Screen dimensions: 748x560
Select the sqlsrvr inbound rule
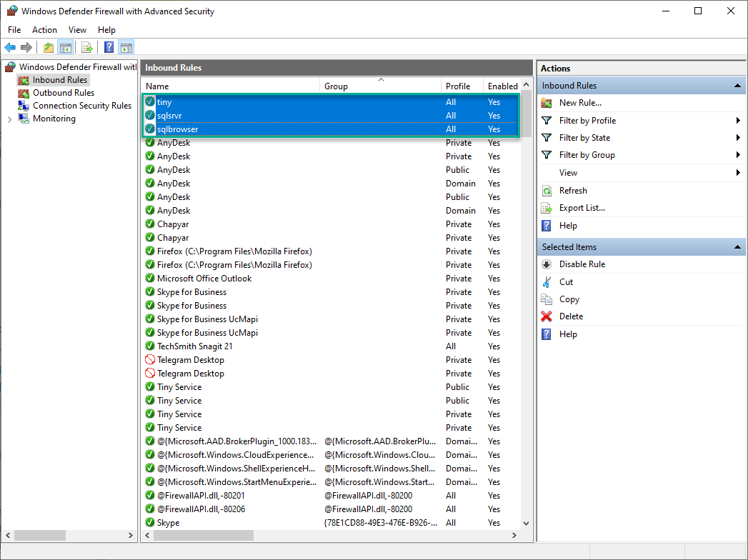(x=331, y=116)
